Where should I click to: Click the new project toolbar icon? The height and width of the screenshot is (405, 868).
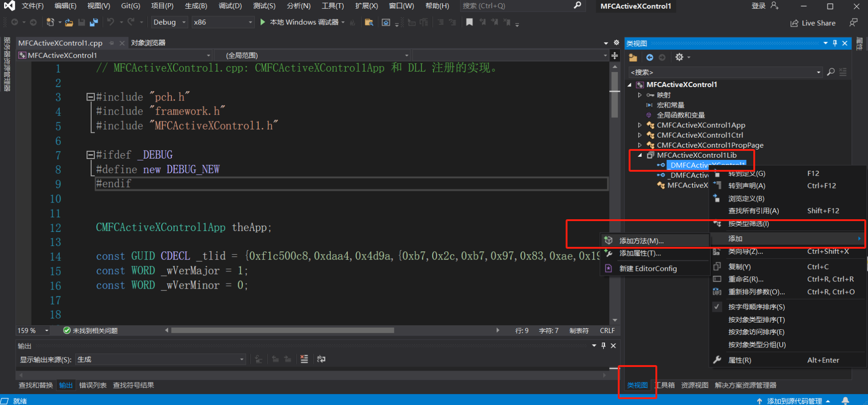[50, 22]
